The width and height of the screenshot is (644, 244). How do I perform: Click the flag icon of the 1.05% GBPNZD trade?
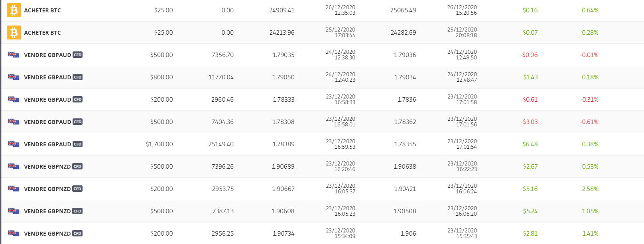(14, 211)
